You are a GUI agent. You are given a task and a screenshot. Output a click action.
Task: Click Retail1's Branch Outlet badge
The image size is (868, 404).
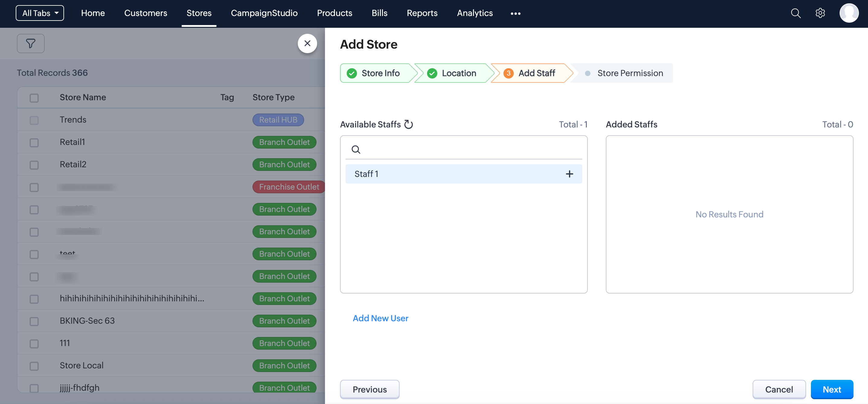point(285,142)
